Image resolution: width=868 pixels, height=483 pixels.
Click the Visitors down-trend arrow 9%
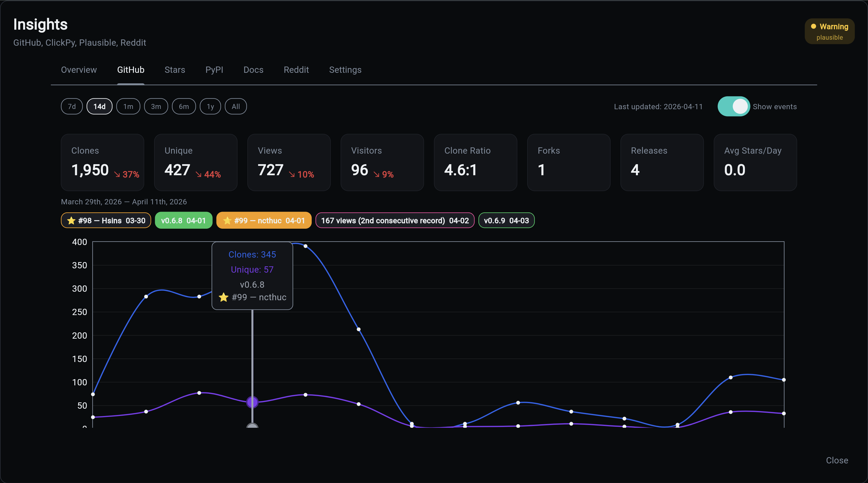[376, 174]
